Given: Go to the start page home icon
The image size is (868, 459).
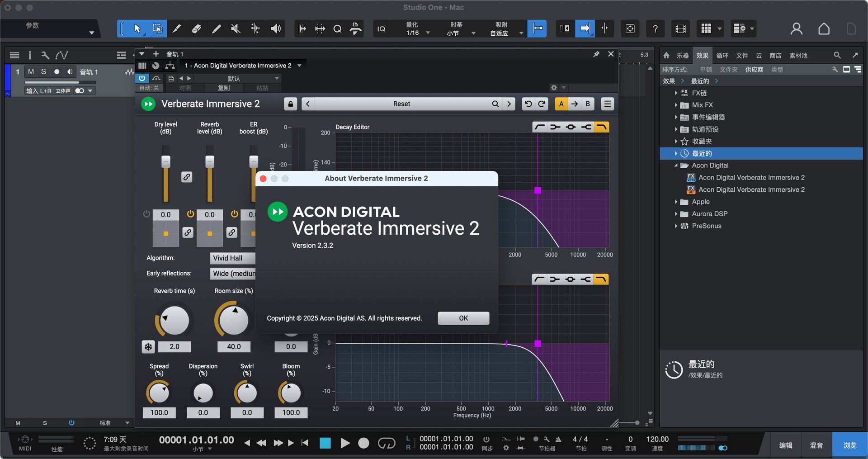Looking at the screenshot, I should pos(824,29).
